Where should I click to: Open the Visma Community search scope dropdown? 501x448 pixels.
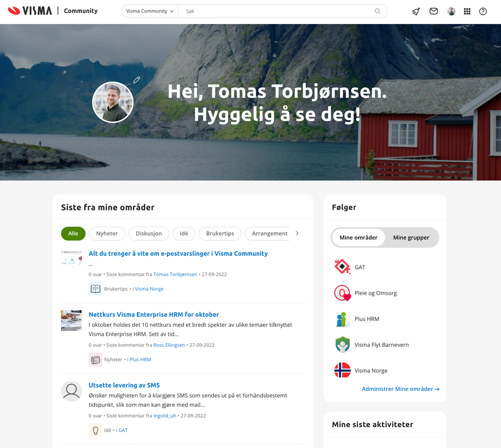coord(149,11)
